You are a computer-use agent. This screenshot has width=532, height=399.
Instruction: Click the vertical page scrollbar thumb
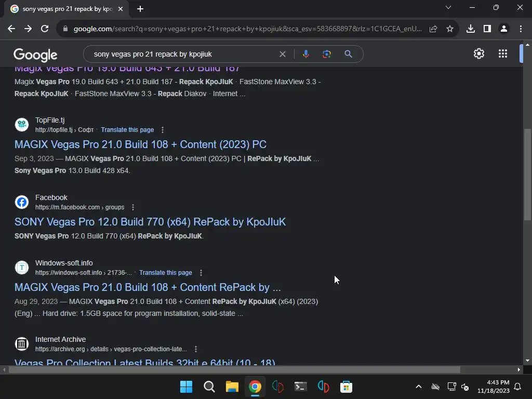tap(527, 175)
